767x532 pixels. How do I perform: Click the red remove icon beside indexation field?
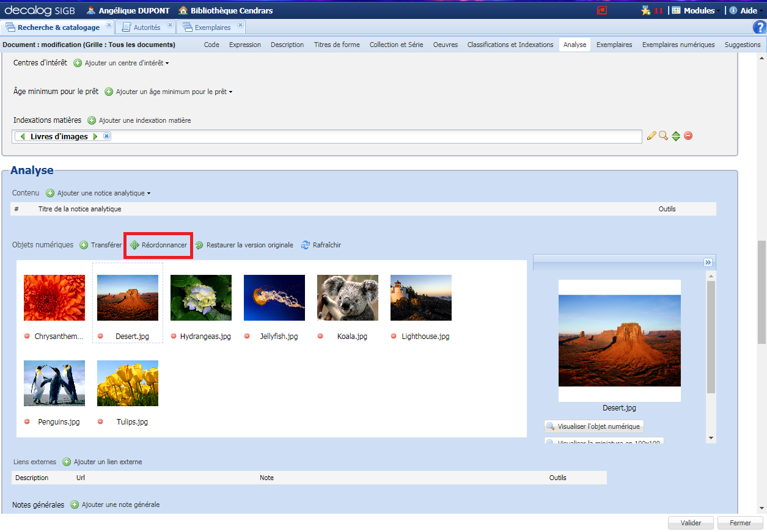click(x=688, y=136)
